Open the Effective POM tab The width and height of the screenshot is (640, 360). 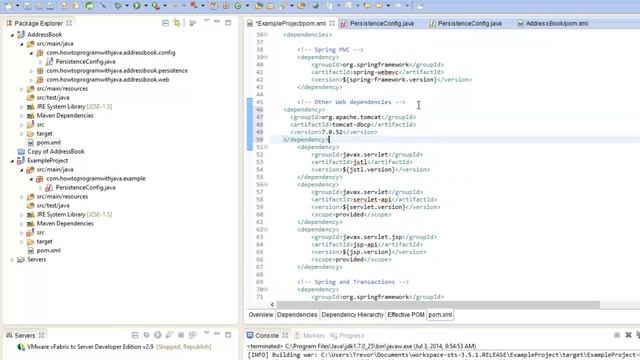click(406, 315)
